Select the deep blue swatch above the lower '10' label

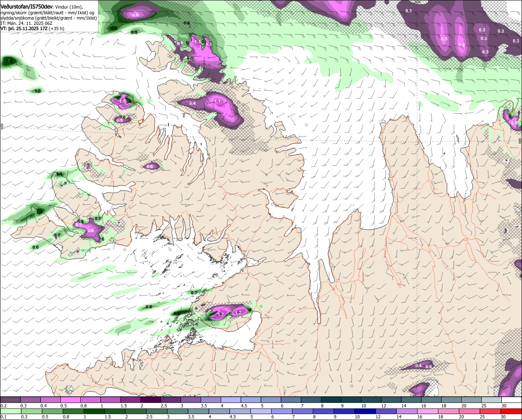pyautogui.click(x=365, y=411)
